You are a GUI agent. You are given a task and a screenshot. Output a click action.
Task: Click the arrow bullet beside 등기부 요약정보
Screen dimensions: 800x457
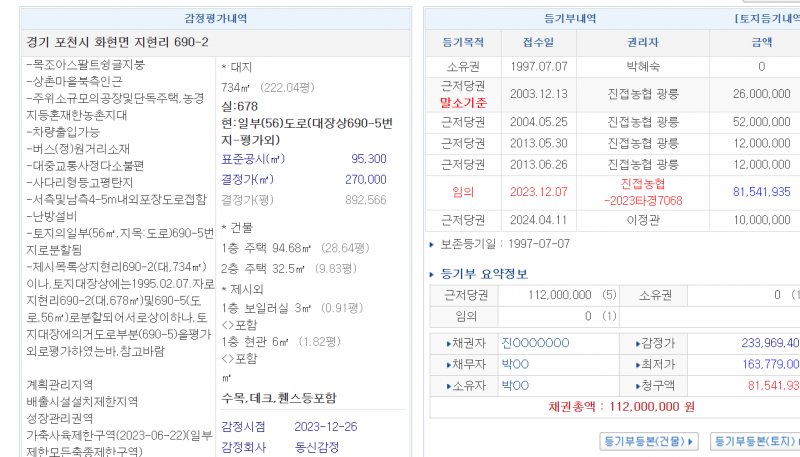coord(432,274)
